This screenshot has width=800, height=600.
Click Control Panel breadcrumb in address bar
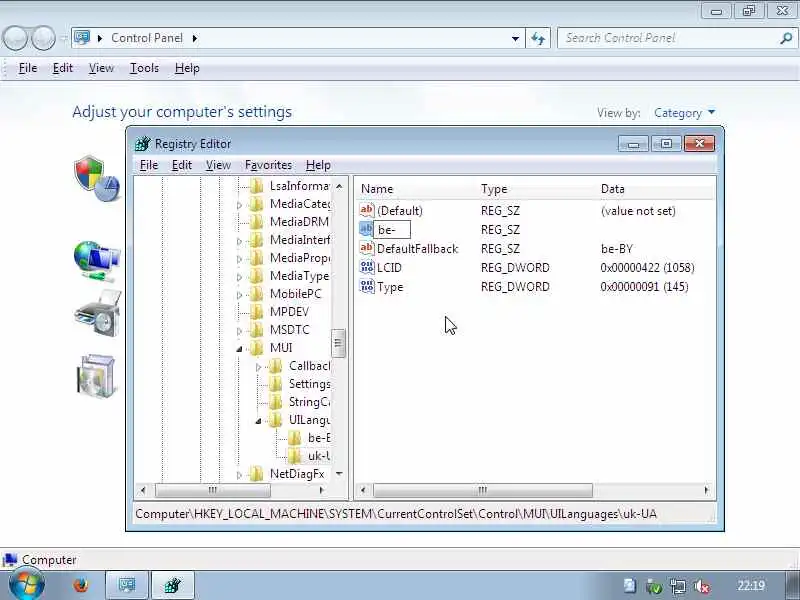147,38
